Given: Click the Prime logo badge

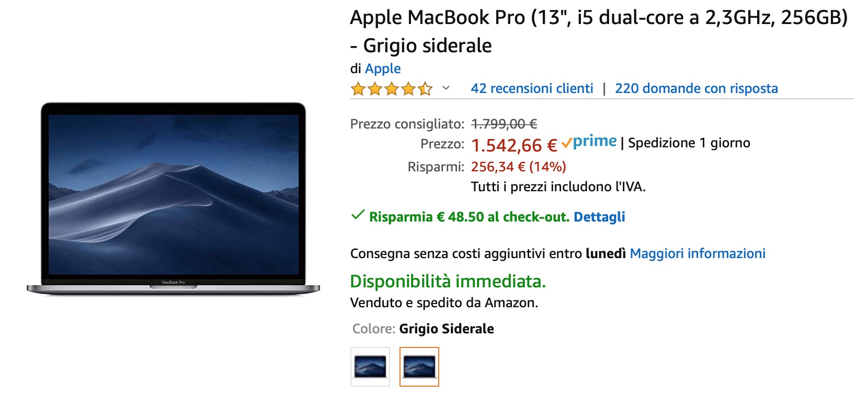Looking at the screenshot, I should 589,142.
